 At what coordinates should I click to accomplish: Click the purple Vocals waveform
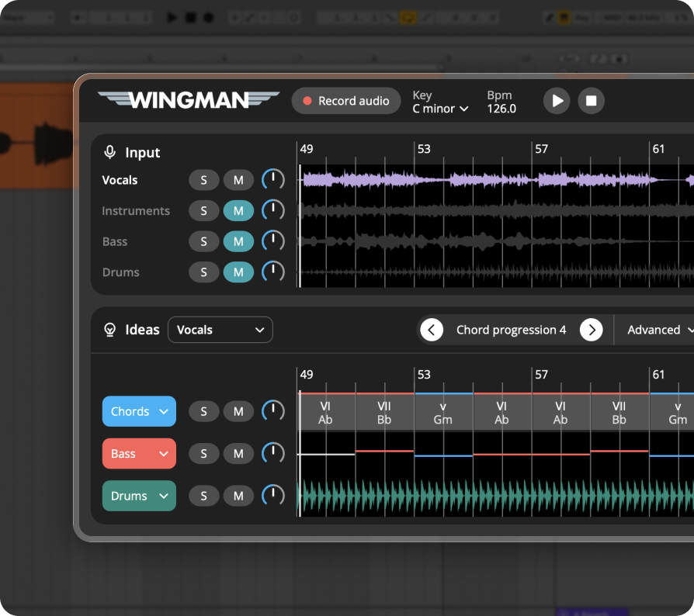496,180
